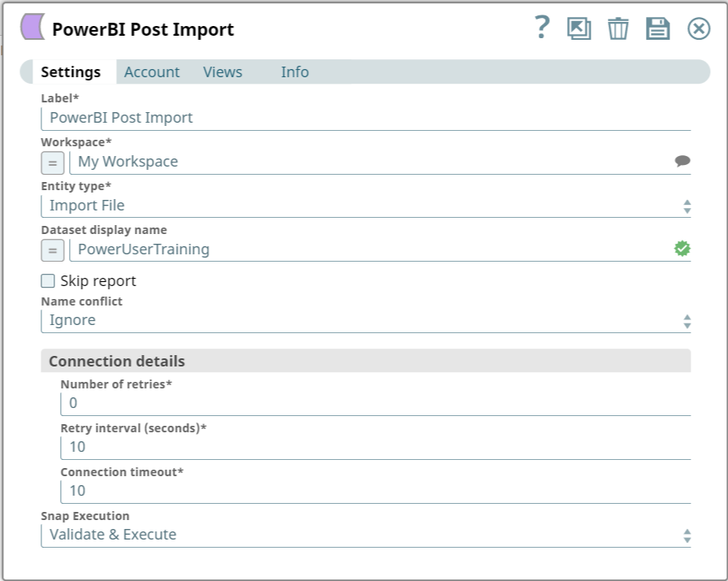Switch to the Views tab
728x581 pixels.
pyautogui.click(x=223, y=72)
